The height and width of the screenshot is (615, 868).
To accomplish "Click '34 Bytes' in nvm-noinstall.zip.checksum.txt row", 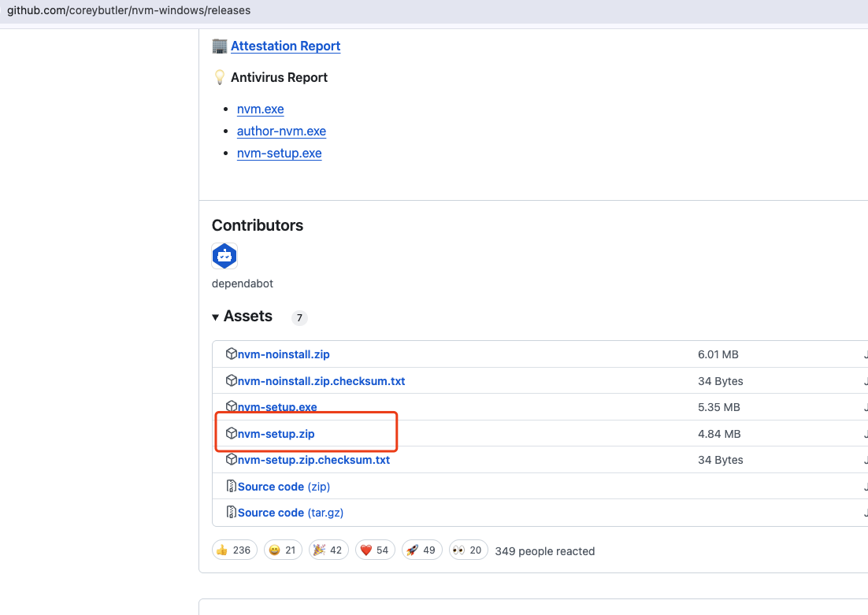I will click(720, 381).
